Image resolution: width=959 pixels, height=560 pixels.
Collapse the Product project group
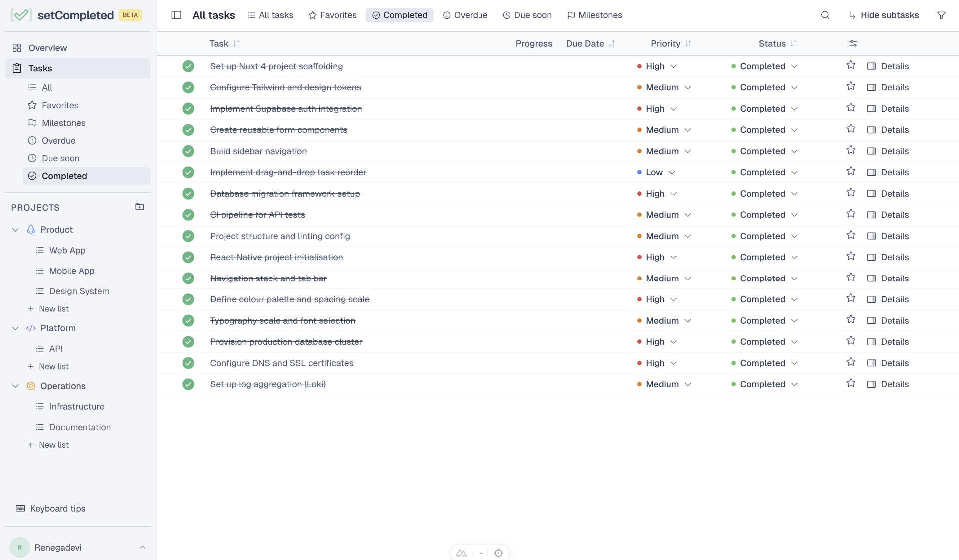(x=15, y=230)
